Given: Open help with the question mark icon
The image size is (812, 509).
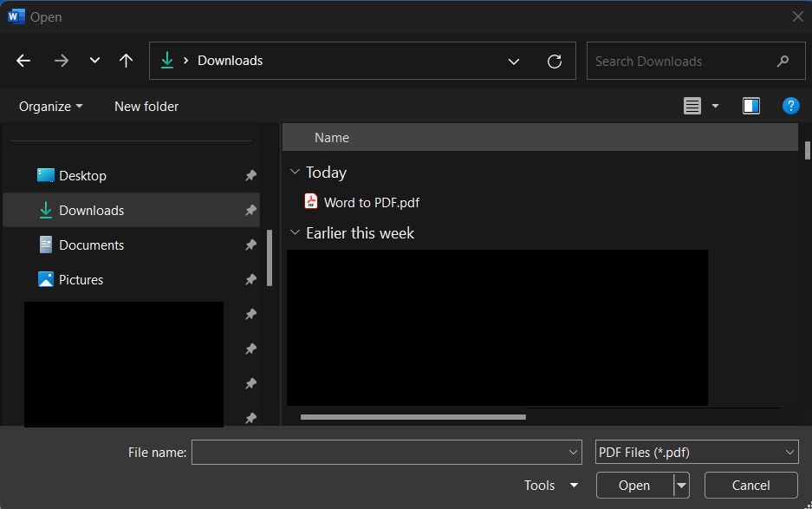Looking at the screenshot, I should [x=790, y=106].
